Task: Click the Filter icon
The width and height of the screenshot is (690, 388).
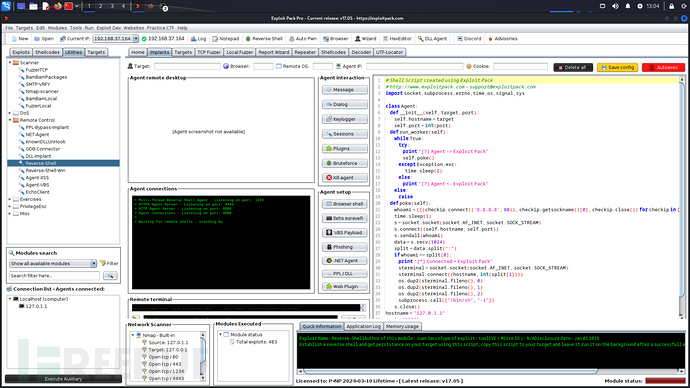Action: tap(109, 264)
